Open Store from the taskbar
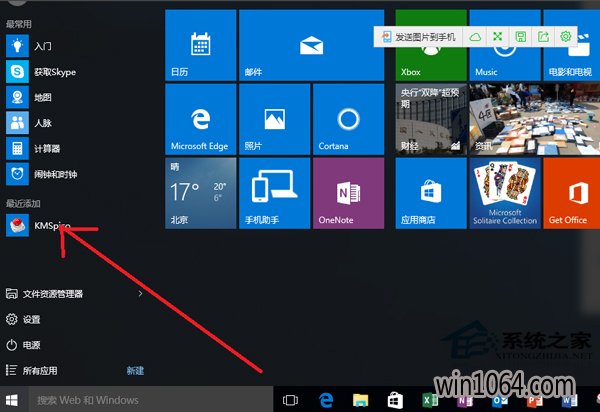This screenshot has height=412, width=600. 395,400
